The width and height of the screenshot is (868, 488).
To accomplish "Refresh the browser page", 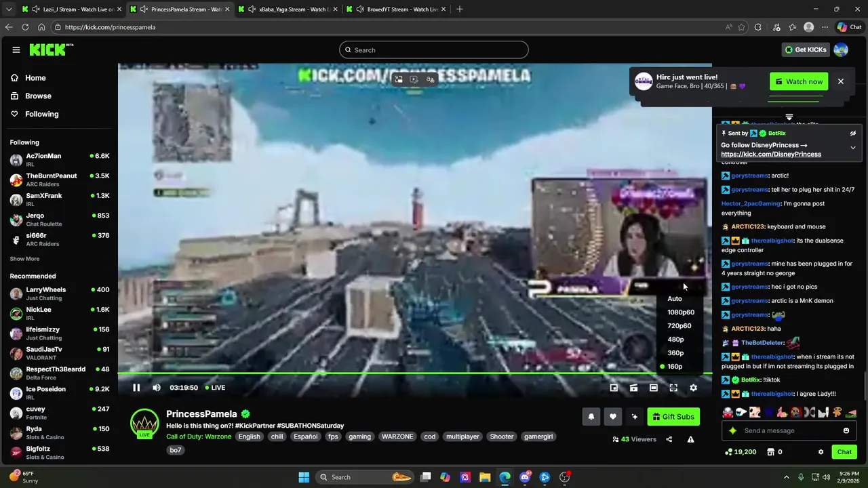I will [x=25, y=27].
